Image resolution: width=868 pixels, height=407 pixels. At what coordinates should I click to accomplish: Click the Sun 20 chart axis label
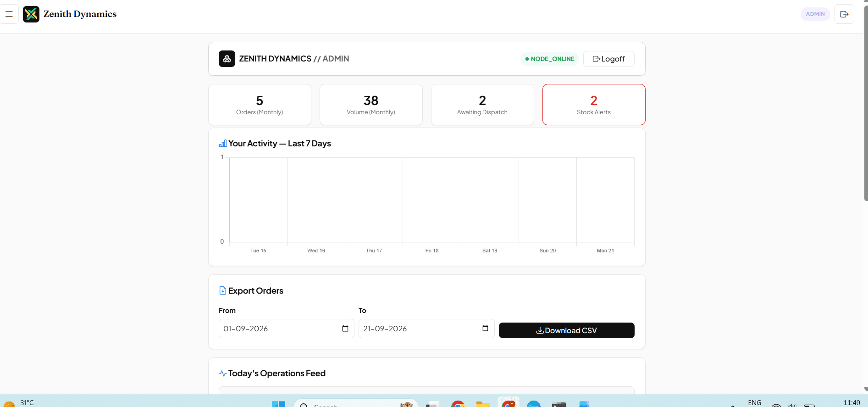coord(547,251)
